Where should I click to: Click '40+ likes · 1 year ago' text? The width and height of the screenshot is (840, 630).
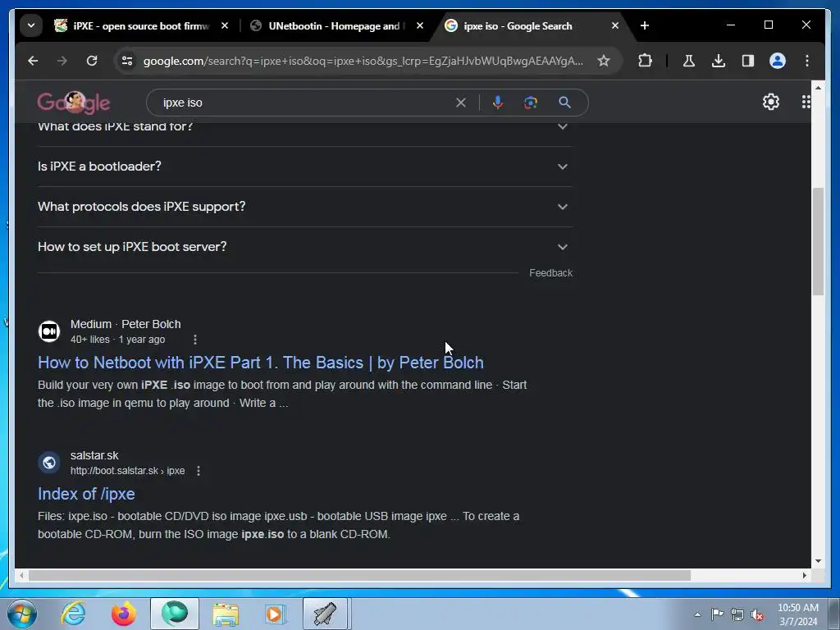pyautogui.click(x=118, y=340)
